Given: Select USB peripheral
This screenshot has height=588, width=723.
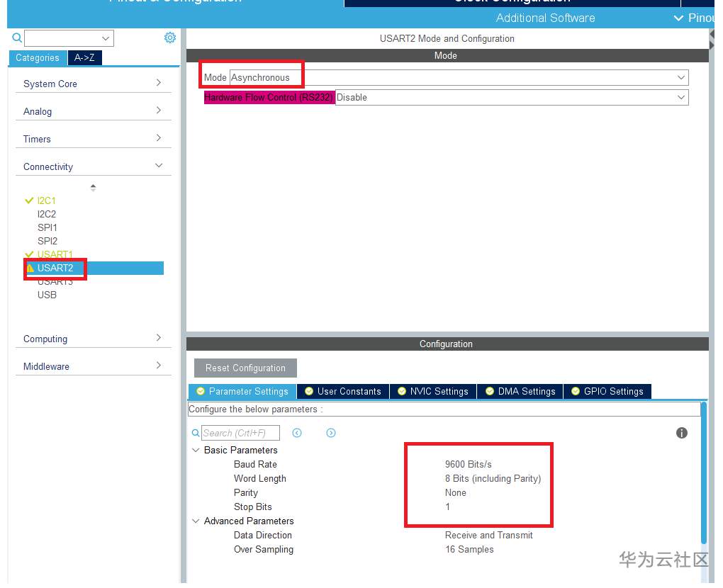Looking at the screenshot, I should coord(47,295).
